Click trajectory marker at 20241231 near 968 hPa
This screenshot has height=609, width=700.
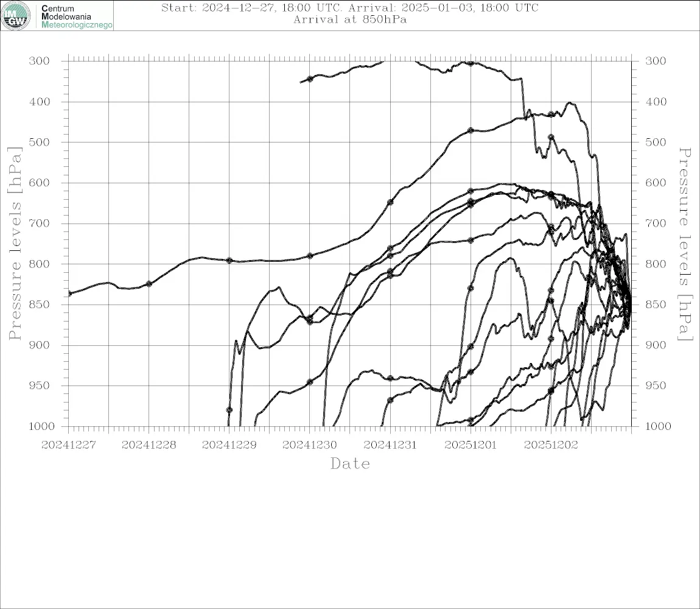[390, 400]
